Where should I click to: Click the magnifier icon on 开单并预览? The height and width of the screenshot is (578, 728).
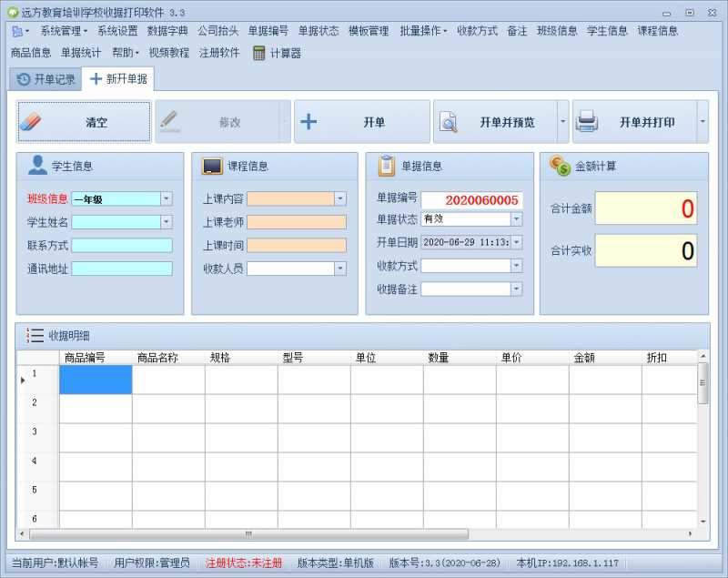click(450, 120)
